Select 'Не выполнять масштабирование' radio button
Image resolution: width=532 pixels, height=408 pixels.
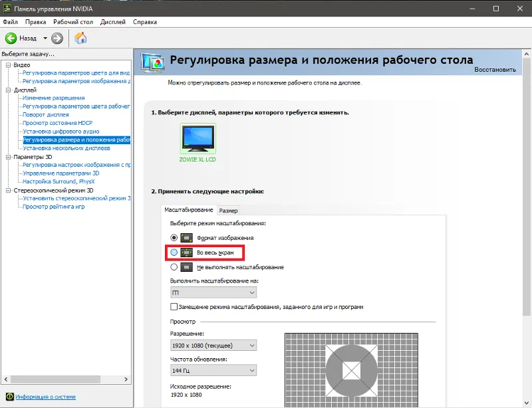tap(174, 267)
